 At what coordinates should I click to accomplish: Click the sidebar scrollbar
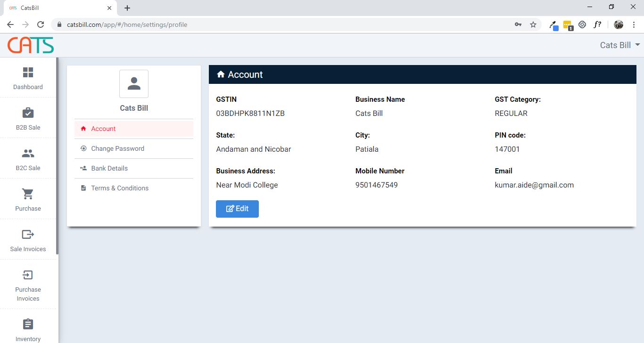57,155
